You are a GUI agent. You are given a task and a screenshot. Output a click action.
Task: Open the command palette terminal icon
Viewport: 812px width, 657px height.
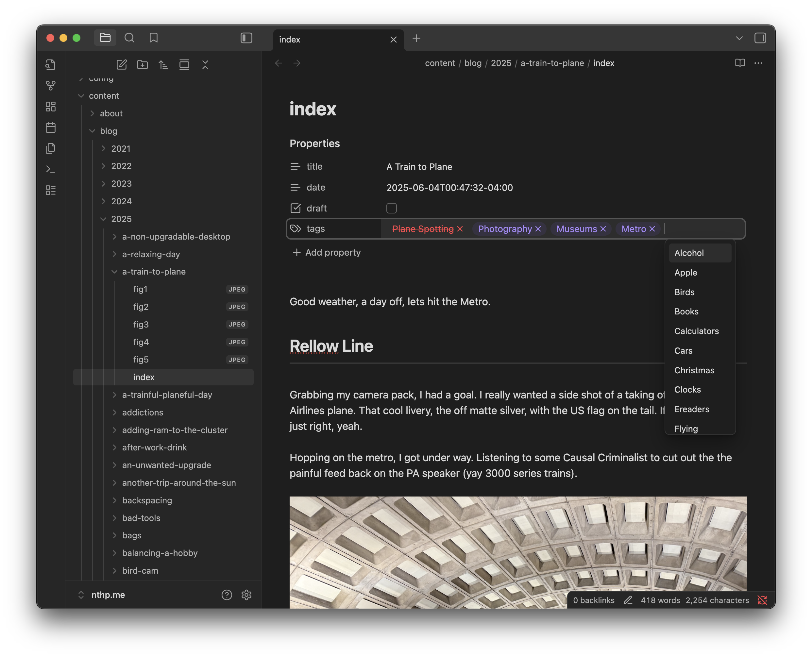(51, 169)
